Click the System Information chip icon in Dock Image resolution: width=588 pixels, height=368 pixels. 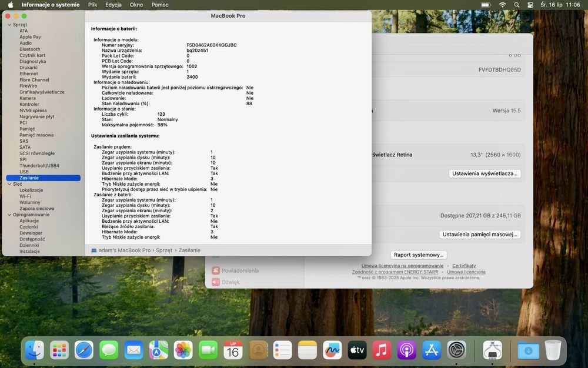[x=492, y=350]
